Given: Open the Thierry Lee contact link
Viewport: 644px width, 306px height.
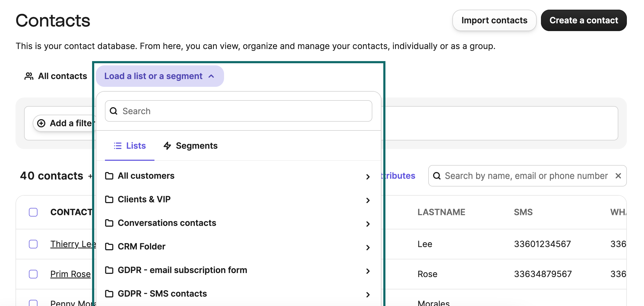Looking at the screenshot, I should 73,244.
